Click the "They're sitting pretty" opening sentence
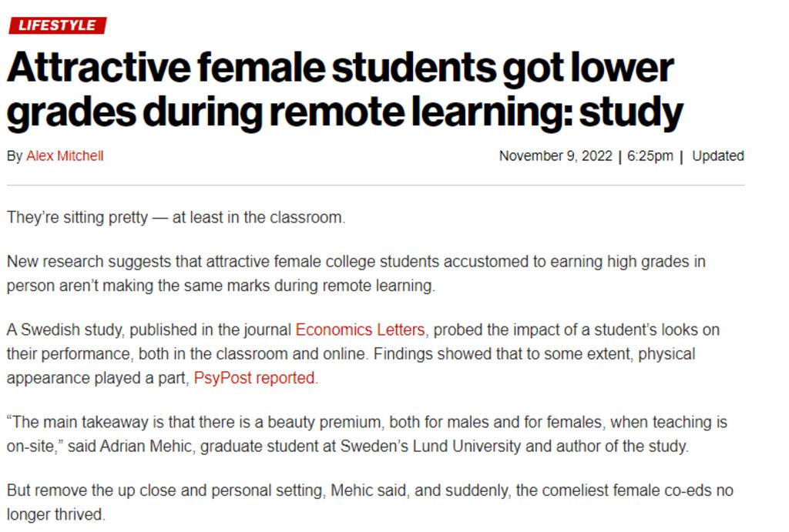The image size is (789, 532). coord(176,217)
